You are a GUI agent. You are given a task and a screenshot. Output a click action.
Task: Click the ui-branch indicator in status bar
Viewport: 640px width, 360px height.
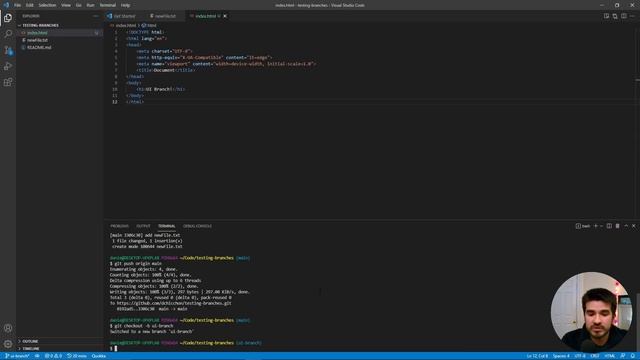(x=17, y=356)
